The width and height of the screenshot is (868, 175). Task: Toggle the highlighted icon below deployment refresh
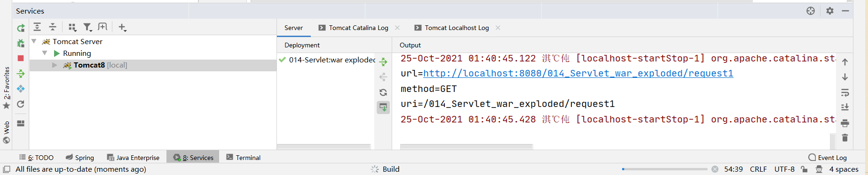pyautogui.click(x=383, y=107)
